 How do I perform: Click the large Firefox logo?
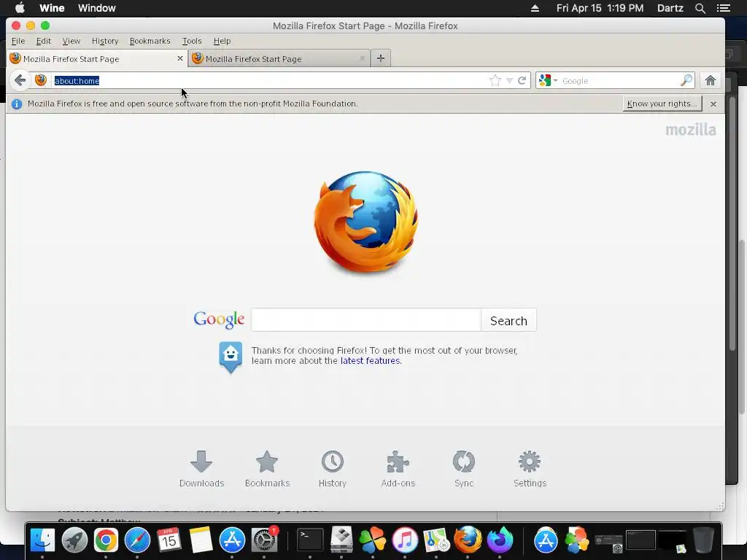pyautogui.click(x=366, y=222)
